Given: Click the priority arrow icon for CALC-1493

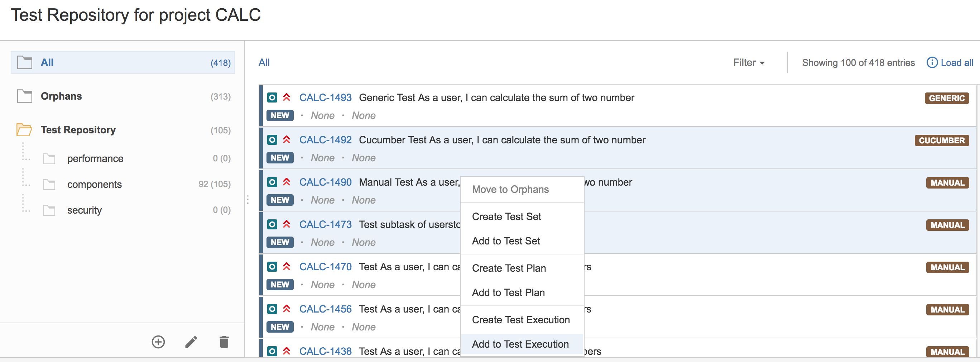Looking at the screenshot, I should 287,97.
